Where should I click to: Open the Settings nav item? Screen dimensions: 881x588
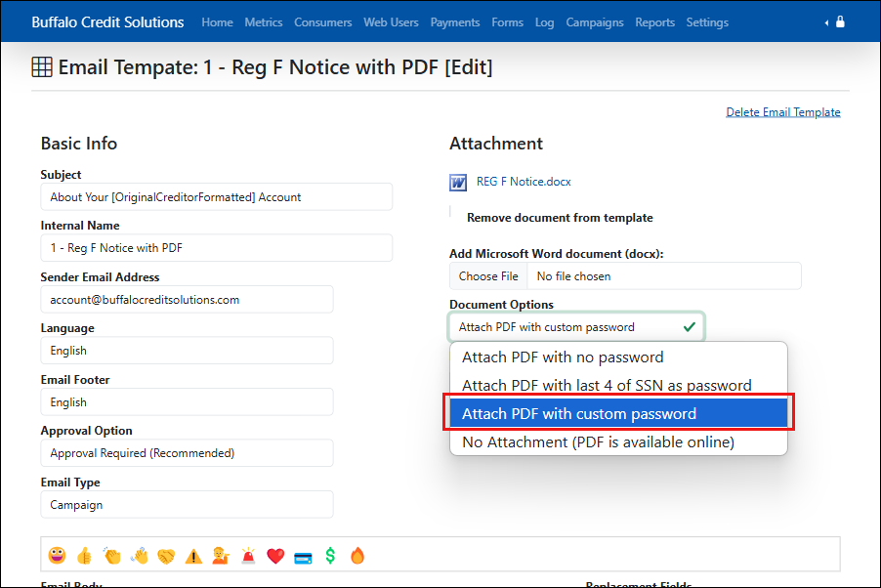click(707, 22)
